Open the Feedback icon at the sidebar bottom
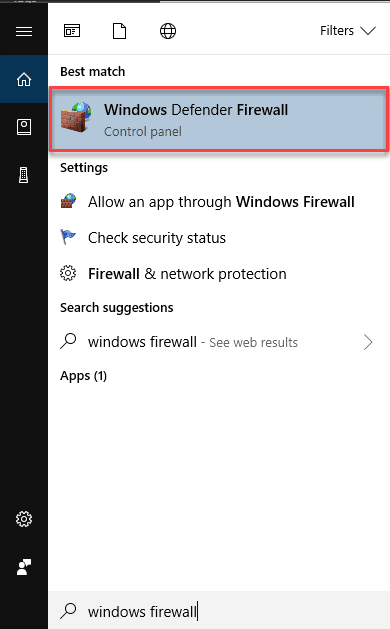This screenshot has height=629, width=390. pos(24,567)
